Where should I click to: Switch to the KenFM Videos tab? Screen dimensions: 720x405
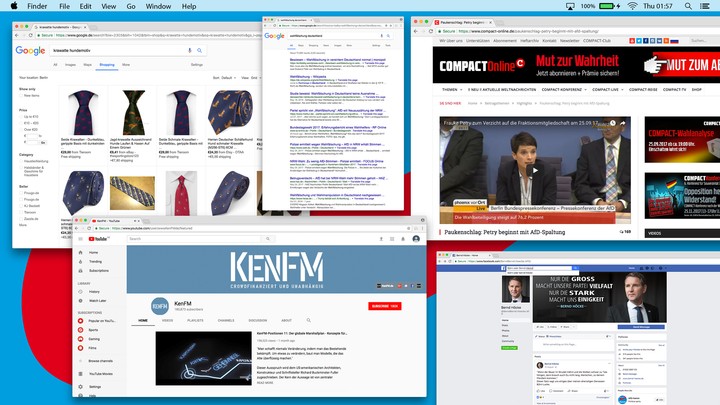click(x=167, y=321)
